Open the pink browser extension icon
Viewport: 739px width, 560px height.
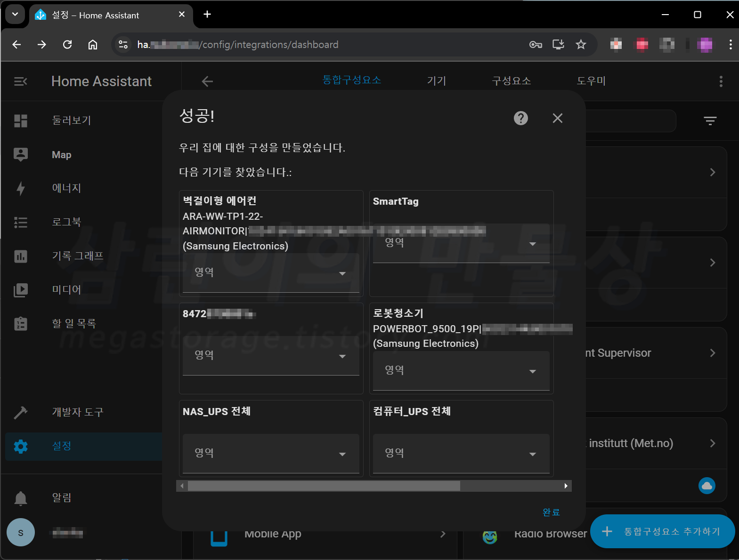point(642,44)
